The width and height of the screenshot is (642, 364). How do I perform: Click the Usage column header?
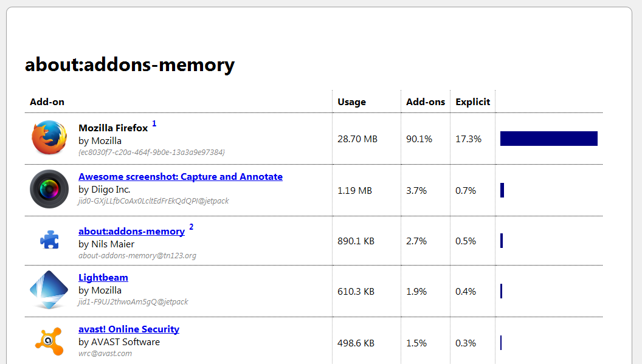[351, 102]
